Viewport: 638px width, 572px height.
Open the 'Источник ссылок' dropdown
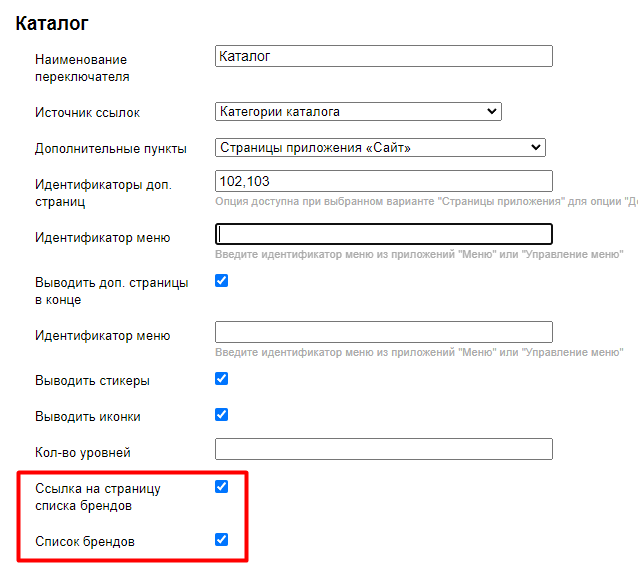pyautogui.click(x=358, y=111)
